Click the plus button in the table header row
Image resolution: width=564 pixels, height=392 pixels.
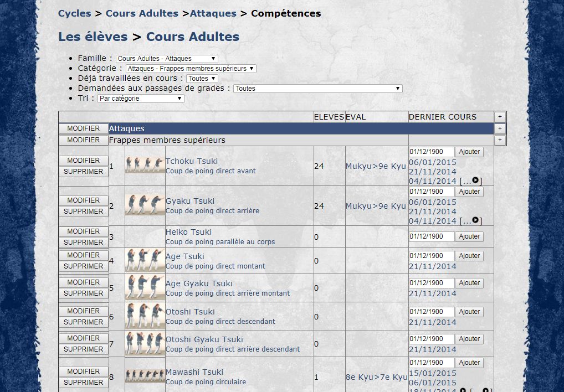500,117
